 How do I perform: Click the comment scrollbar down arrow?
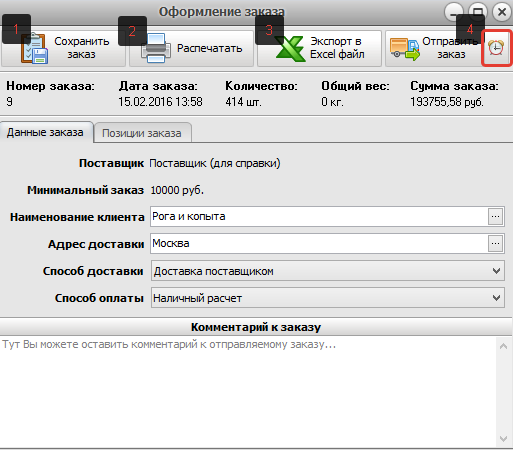(504, 439)
